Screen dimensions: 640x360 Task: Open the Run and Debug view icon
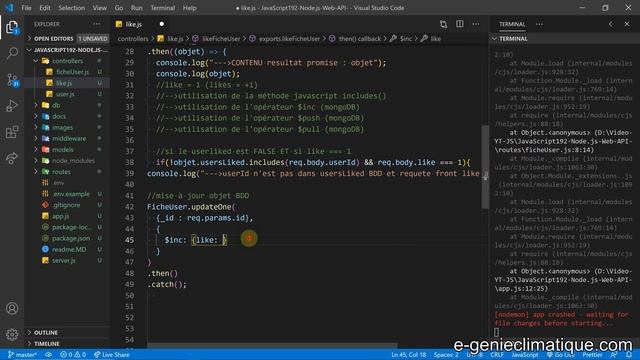pyautogui.click(x=12, y=106)
